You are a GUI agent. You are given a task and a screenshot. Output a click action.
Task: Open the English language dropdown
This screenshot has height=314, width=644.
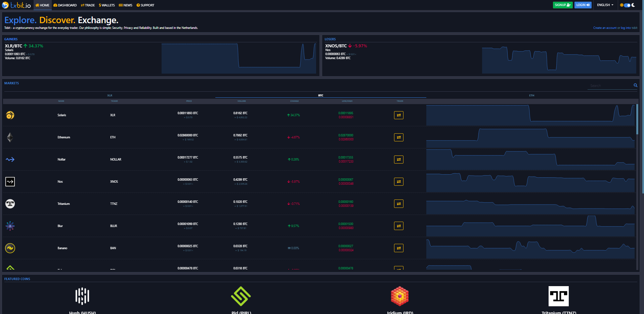(605, 5)
